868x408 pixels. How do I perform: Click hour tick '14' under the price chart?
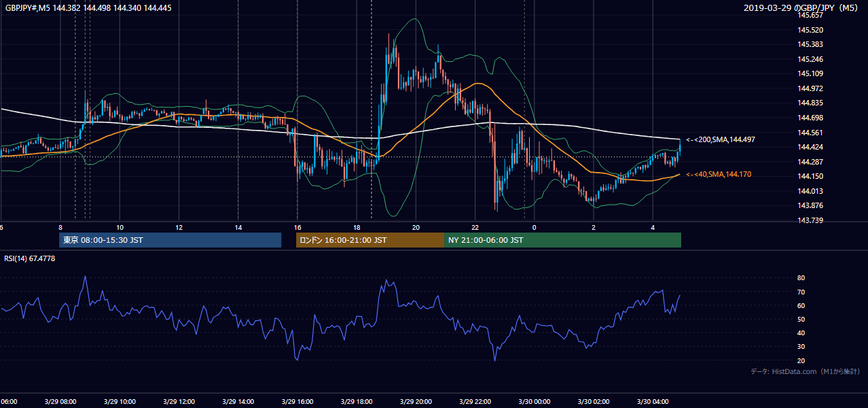click(x=238, y=227)
